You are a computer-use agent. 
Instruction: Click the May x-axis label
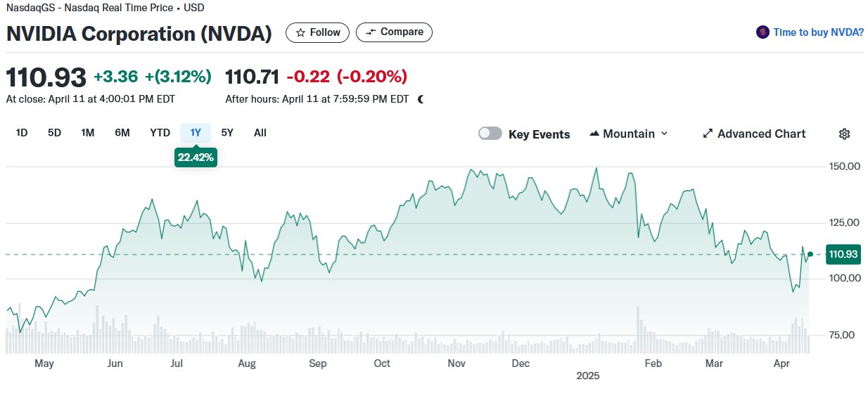point(44,363)
